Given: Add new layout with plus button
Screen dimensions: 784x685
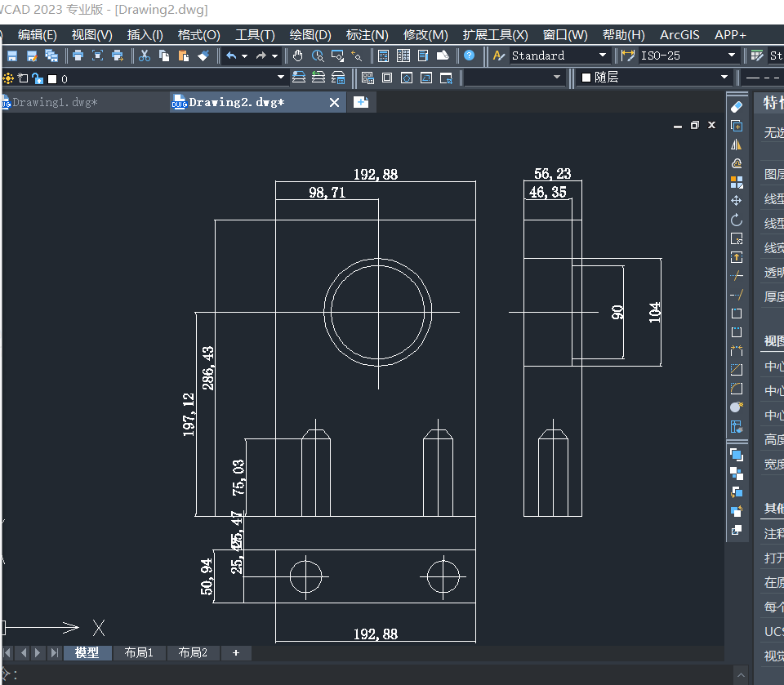Looking at the screenshot, I should 236,652.
